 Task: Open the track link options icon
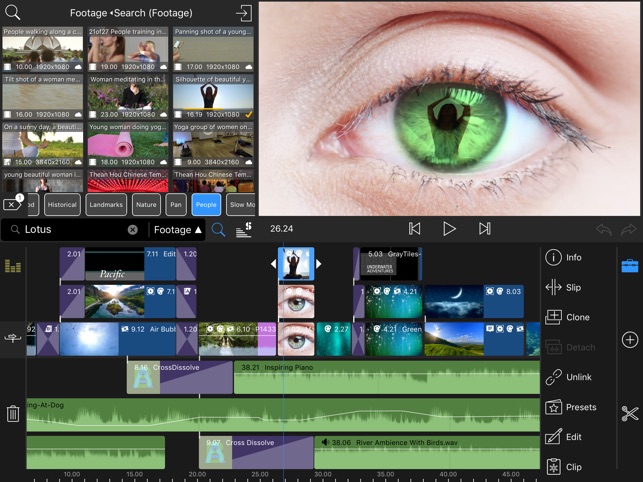click(x=13, y=339)
